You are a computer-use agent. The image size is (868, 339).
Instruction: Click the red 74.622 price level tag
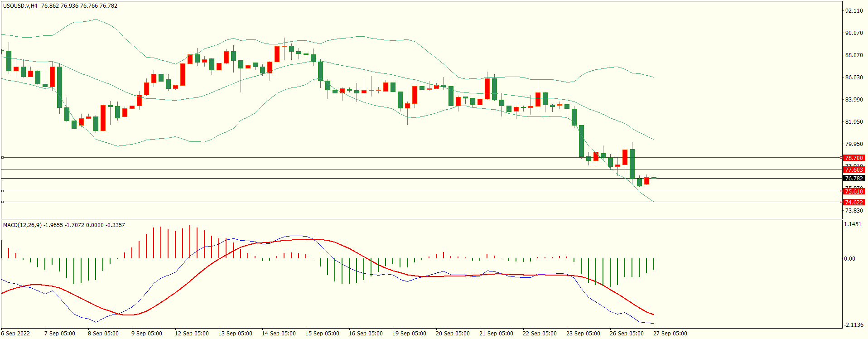tap(854, 203)
